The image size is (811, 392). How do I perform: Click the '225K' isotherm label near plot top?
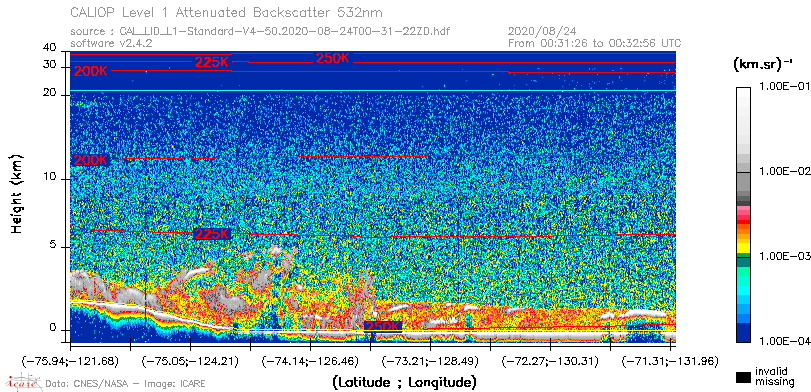[x=212, y=63]
